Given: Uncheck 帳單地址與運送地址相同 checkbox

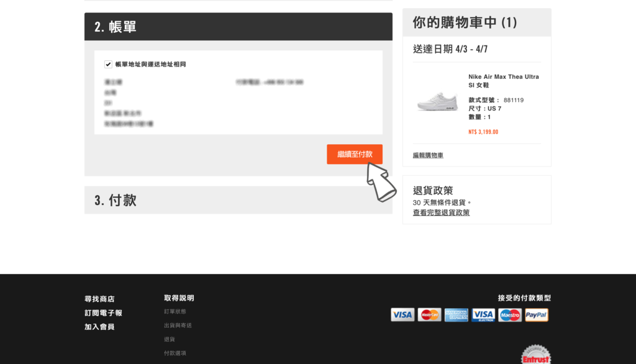Looking at the screenshot, I should tap(108, 64).
